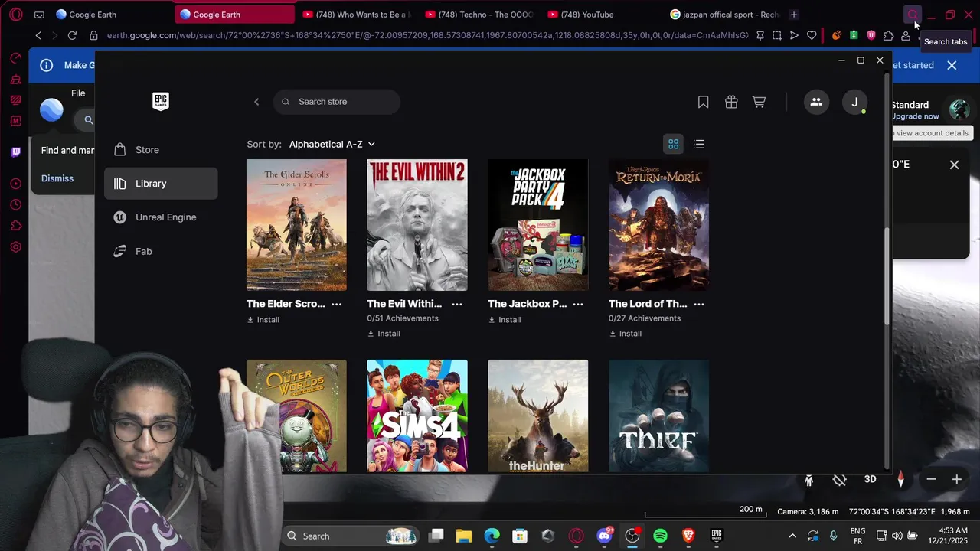This screenshot has width=980, height=551.
Task: Toggle 3D view in Google Earth
Action: coord(870,479)
